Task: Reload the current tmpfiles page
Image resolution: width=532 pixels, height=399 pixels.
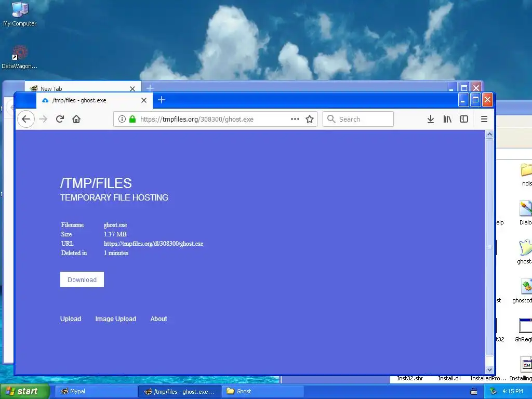Action: pos(60,119)
